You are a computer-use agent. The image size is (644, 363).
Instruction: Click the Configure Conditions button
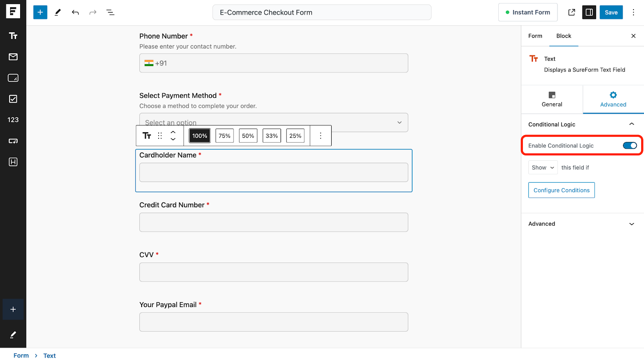(561, 190)
